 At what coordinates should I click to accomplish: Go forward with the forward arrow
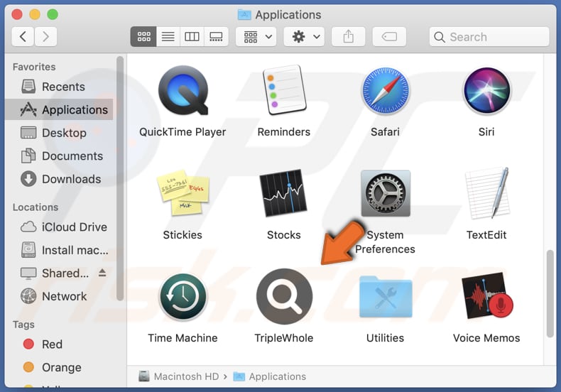45,36
